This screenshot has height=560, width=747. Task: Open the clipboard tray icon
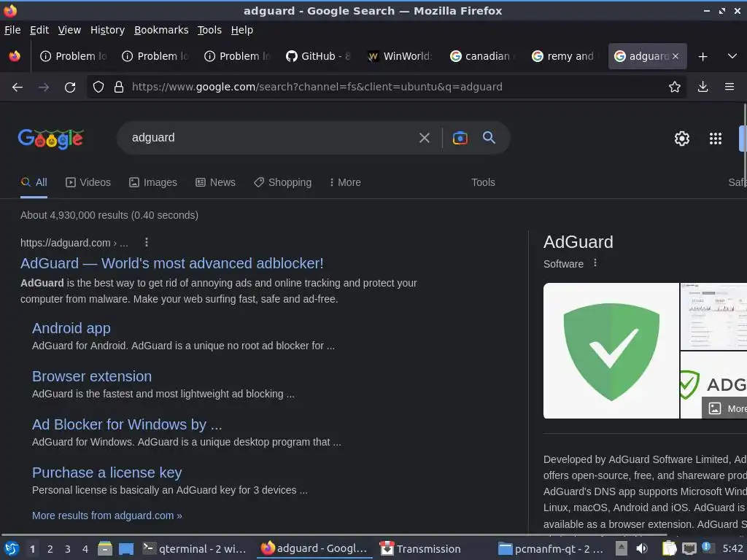click(x=670, y=548)
